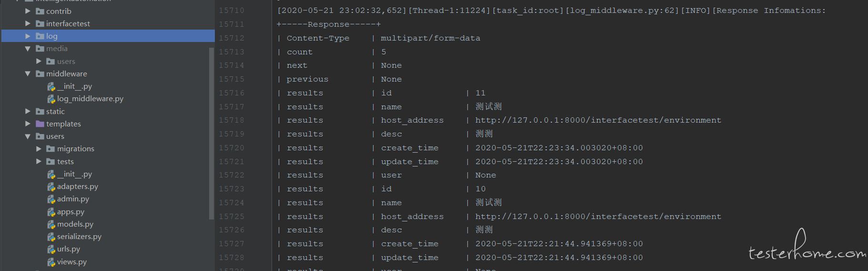Collapse the middleware folder arrow
This screenshot has width=868, height=271.
[28, 74]
